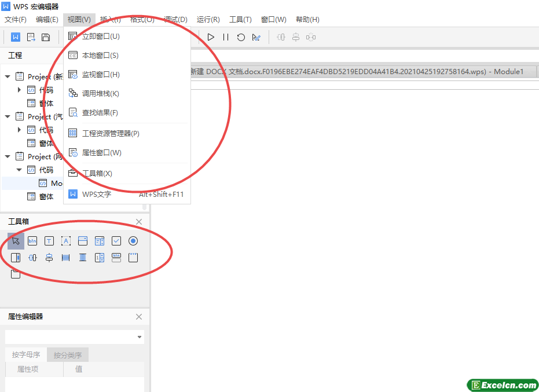Pick the group frame (xyz) control in the toolbox

click(x=133, y=258)
